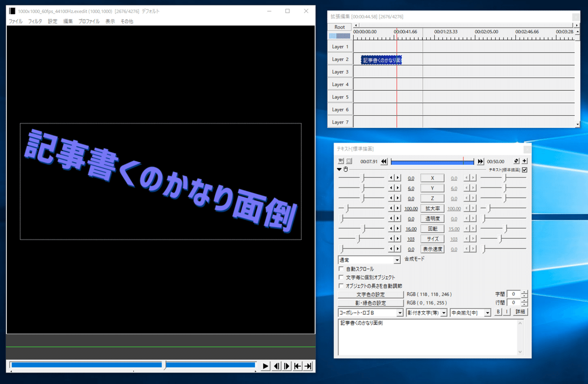
Task: Jump to the first frame using the start arrow
Action: coord(298,366)
